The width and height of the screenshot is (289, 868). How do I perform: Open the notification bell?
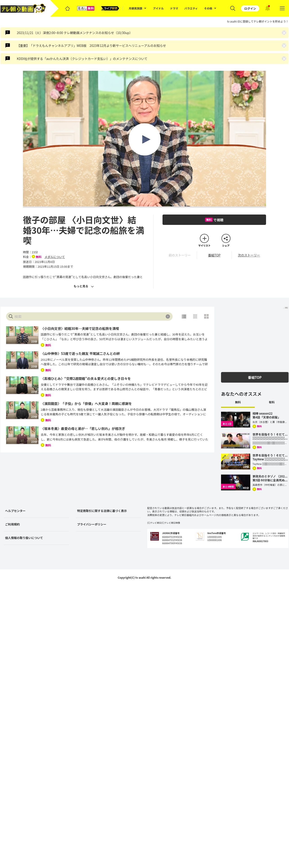tap(267, 8)
